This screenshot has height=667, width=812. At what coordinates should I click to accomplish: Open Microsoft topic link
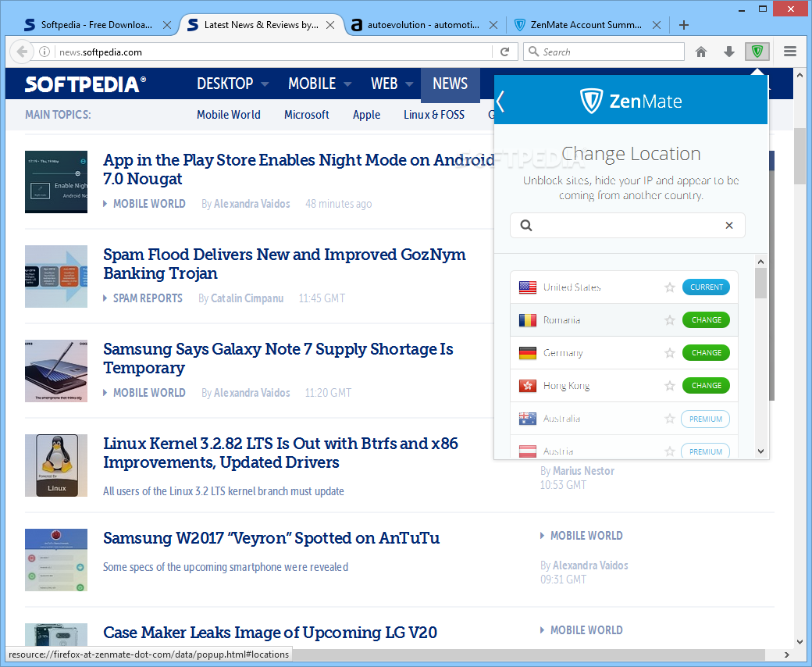(306, 115)
